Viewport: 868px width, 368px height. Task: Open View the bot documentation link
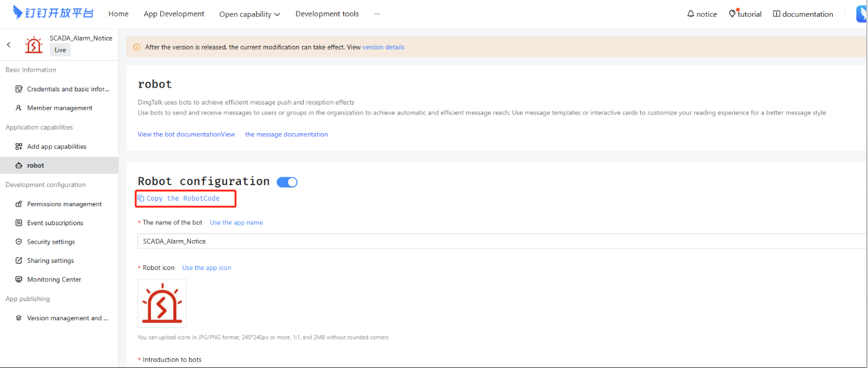[186, 134]
